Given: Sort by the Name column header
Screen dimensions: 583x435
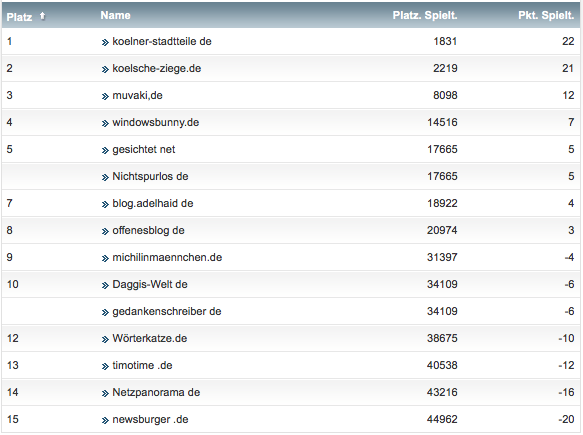Looking at the screenshot, I should 115,15.
